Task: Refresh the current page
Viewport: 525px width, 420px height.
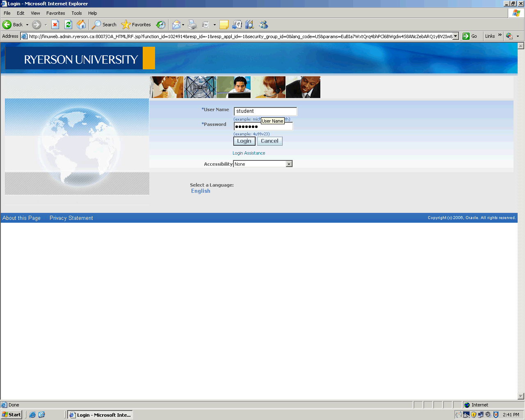Action: (x=68, y=25)
